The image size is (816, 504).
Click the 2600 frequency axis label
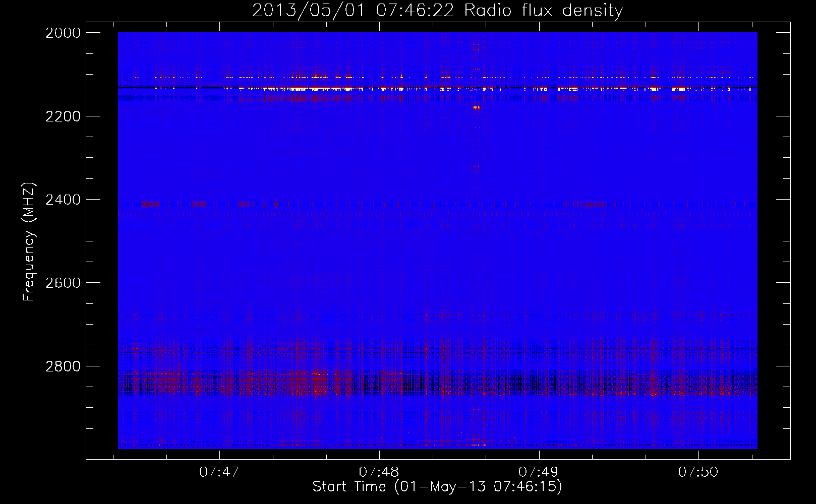click(x=63, y=283)
